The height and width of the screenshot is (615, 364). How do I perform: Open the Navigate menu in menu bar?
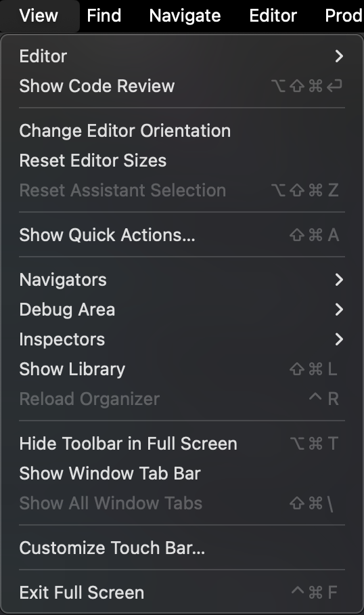pos(185,16)
